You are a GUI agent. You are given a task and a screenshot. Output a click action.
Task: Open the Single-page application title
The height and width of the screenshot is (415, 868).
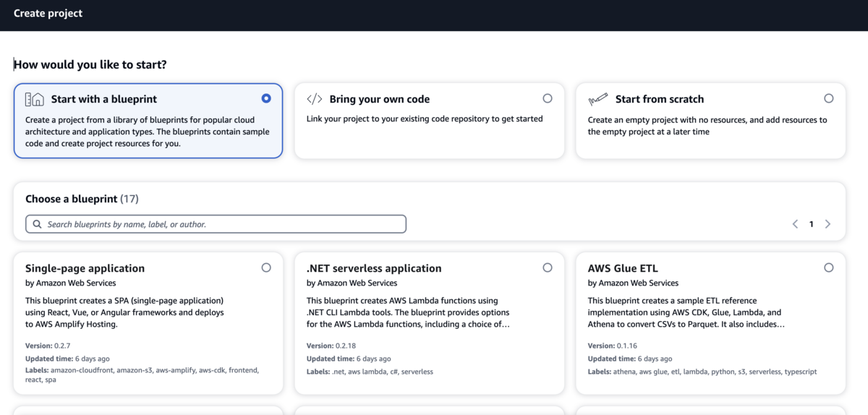click(x=85, y=268)
